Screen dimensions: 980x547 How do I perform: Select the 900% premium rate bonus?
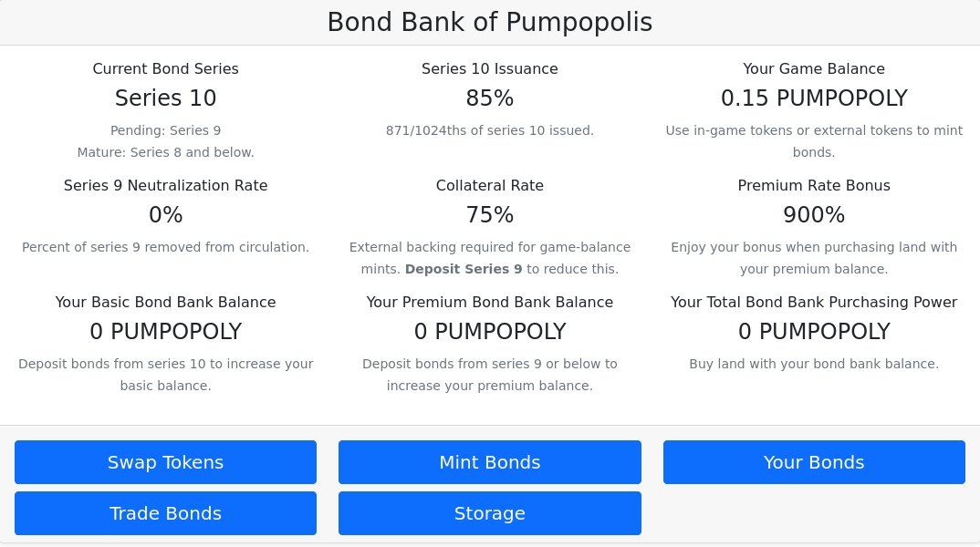[x=814, y=215]
